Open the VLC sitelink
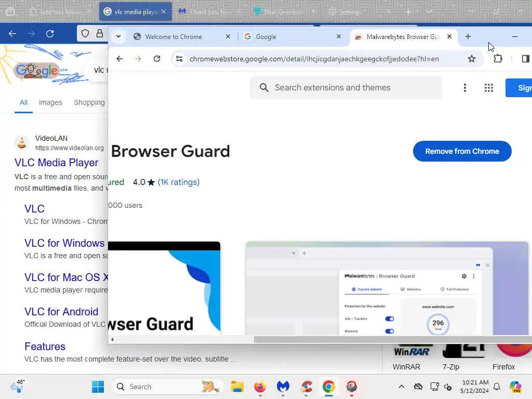 point(34,209)
